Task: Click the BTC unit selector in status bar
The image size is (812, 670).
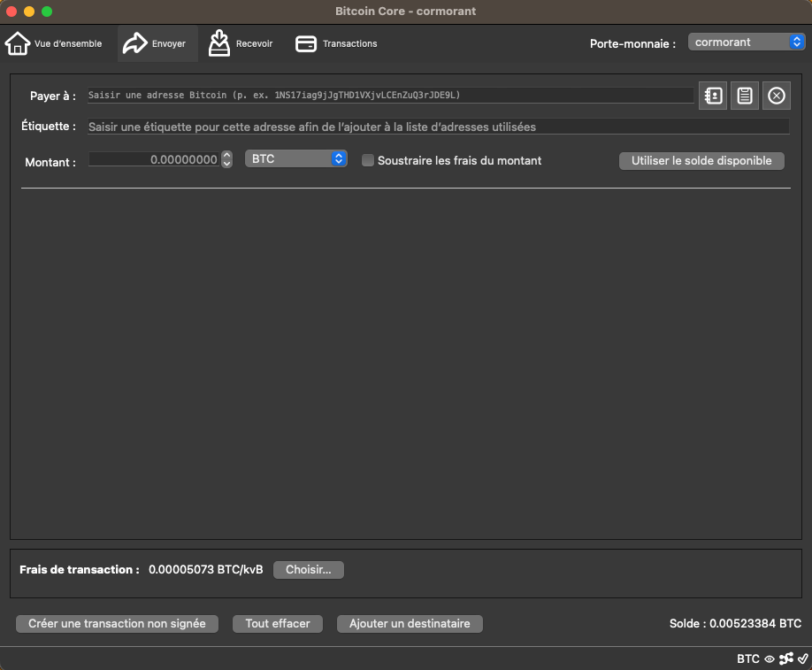Action: [x=747, y=658]
